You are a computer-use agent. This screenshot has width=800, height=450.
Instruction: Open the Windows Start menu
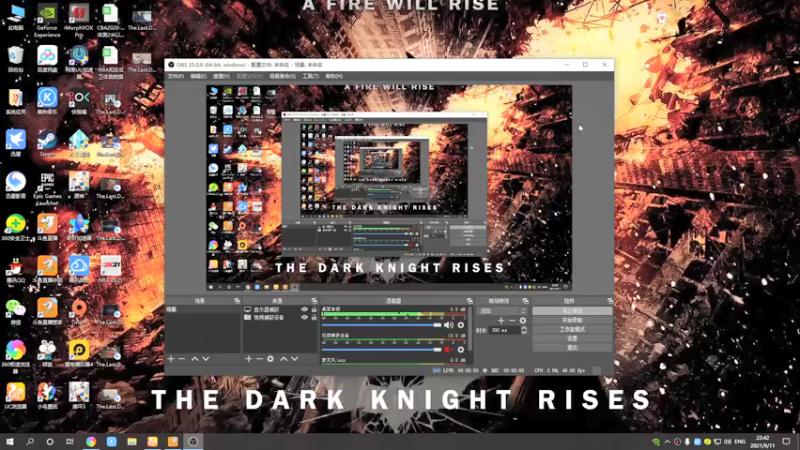10,441
